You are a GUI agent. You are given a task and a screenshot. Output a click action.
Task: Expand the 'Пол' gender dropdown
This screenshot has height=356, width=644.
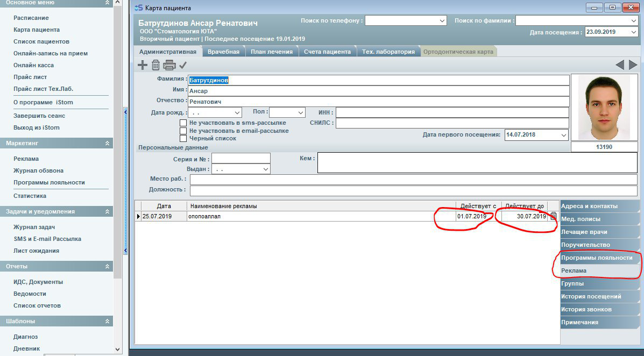pyautogui.click(x=301, y=112)
